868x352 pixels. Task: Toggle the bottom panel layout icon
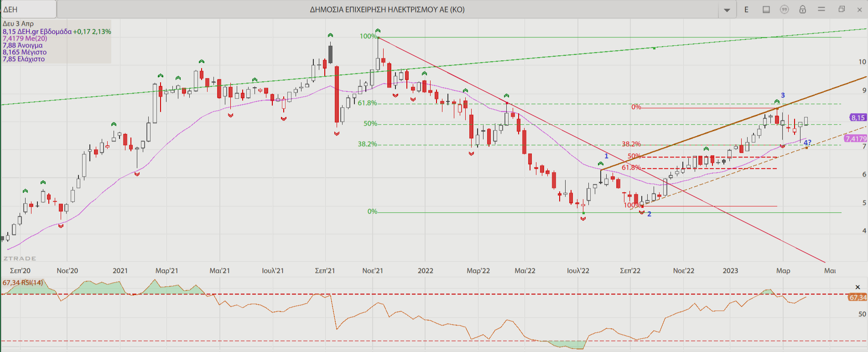pos(766,10)
